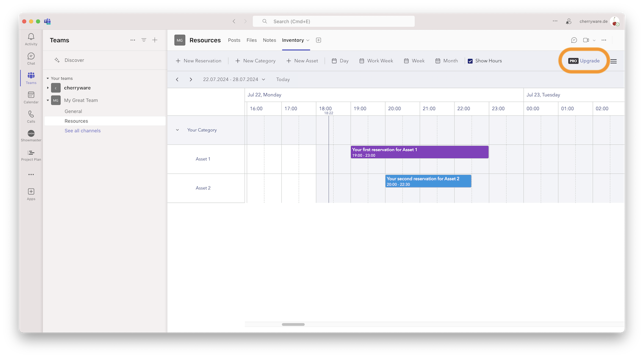Open Chat in the sidebar

(31, 57)
